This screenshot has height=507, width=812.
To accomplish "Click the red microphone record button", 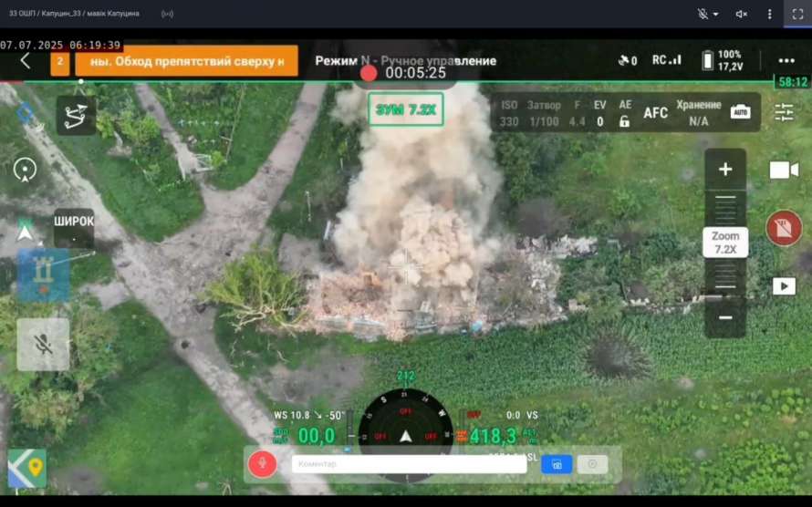I will point(263,463).
